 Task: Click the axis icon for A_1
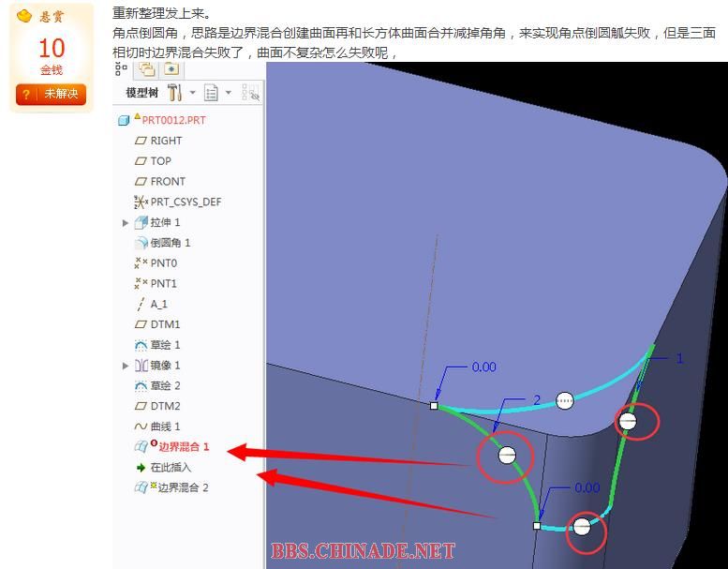141,305
